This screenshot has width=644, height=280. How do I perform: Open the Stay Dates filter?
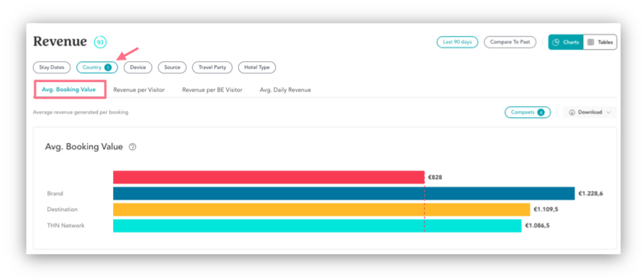pos(52,67)
